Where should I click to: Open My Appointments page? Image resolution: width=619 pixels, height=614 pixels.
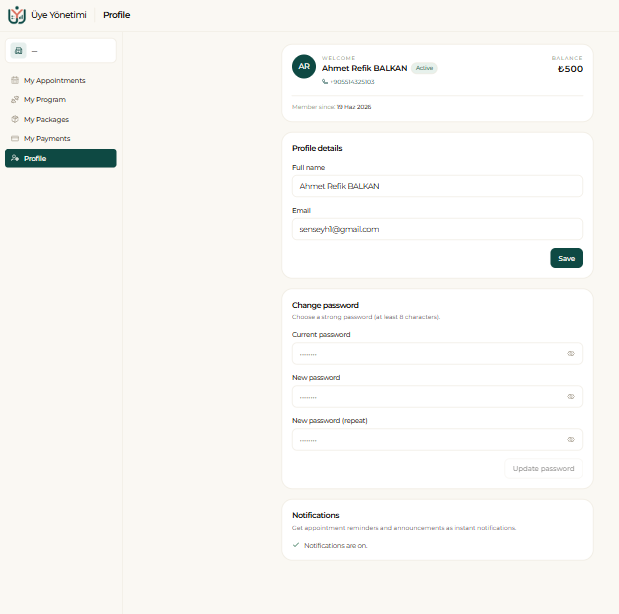tap(61, 80)
